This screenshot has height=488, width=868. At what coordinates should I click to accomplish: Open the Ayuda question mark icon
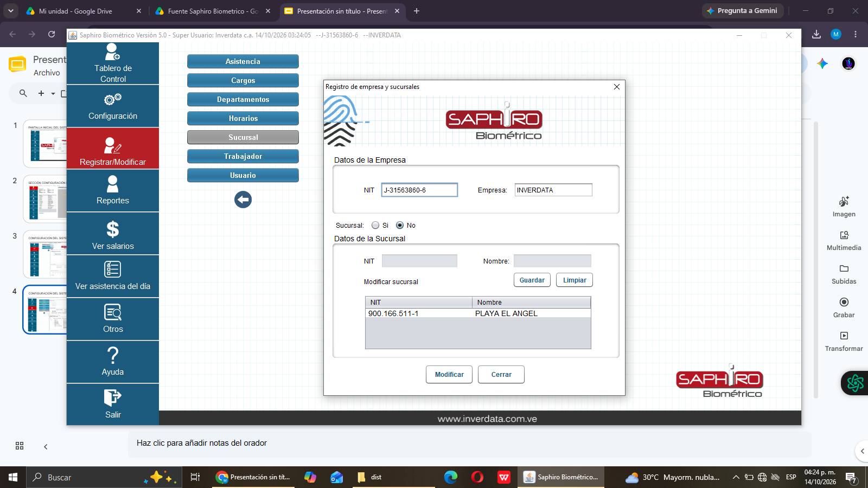point(113,356)
